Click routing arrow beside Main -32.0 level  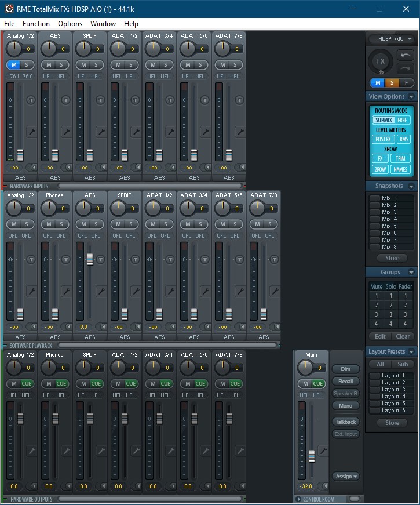click(x=323, y=486)
